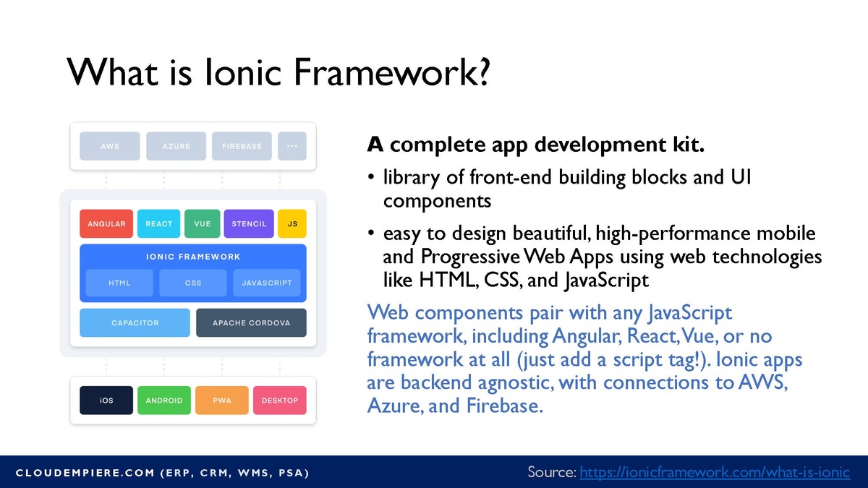Image resolution: width=868 pixels, height=488 pixels.
Task: Click the AWS block in the diagram
Action: click(110, 146)
